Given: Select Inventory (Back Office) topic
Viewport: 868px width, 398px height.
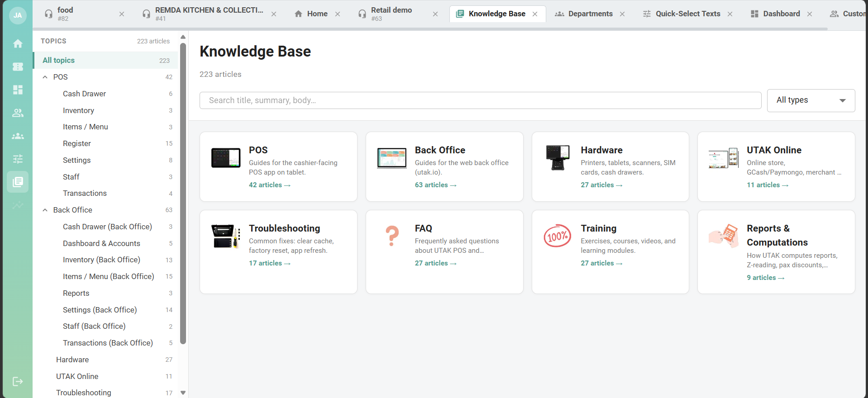Looking at the screenshot, I should 106,260.
